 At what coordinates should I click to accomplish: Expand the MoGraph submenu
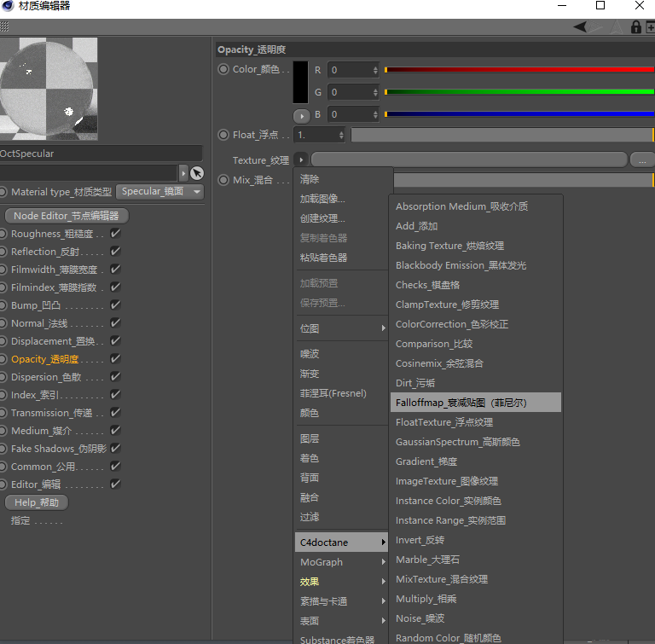(x=341, y=562)
